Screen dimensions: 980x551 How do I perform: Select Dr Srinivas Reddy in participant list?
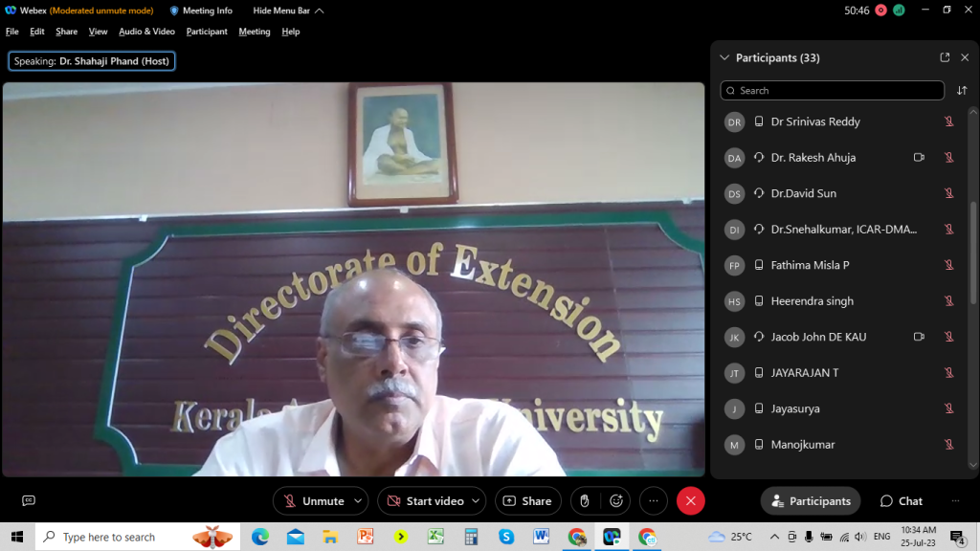[x=840, y=121]
